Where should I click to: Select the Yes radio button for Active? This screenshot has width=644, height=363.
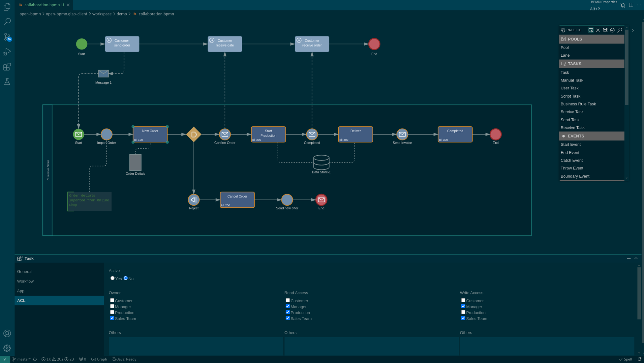(x=112, y=278)
